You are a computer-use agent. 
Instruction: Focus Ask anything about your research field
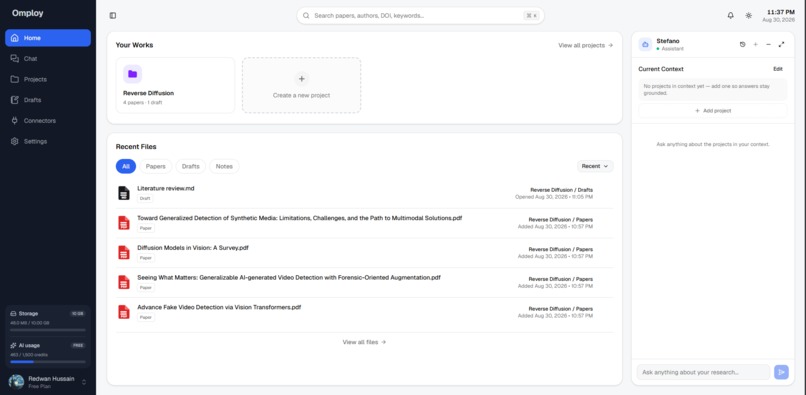click(x=703, y=372)
